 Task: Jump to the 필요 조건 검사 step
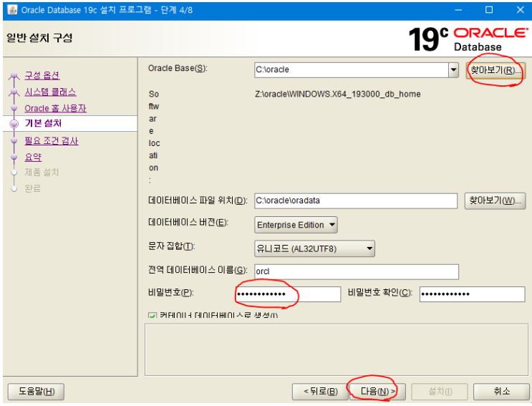click(x=52, y=141)
